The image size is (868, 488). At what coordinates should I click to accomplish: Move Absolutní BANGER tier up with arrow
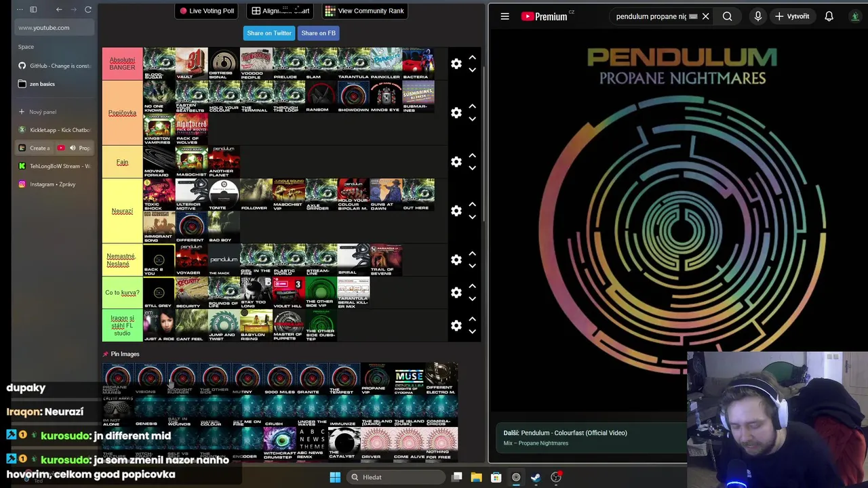[473, 58]
